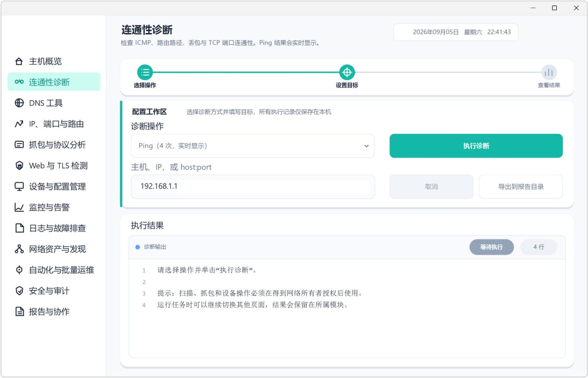Open 网络资产与发现 in the sidebar
The width and height of the screenshot is (588, 378).
point(54,249)
